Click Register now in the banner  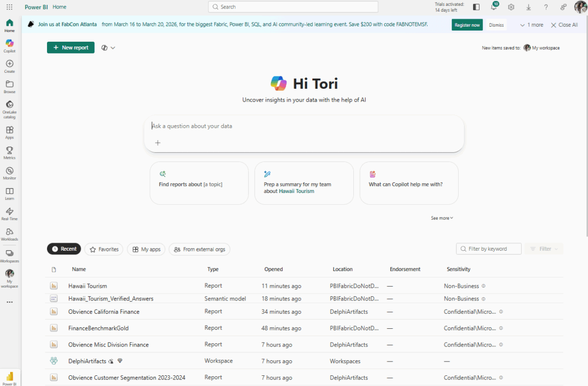pyautogui.click(x=467, y=25)
